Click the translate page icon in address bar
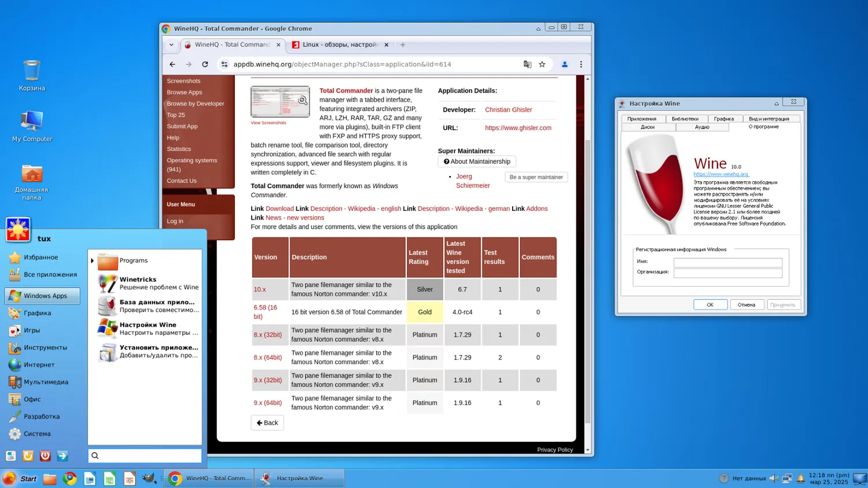Screen dimensions: 868x488 pos(527,64)
